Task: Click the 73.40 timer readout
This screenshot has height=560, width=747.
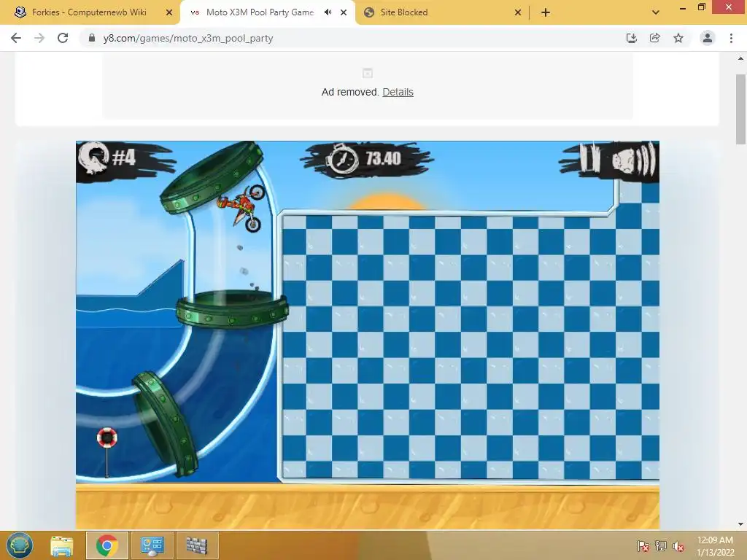Action: 384,158
